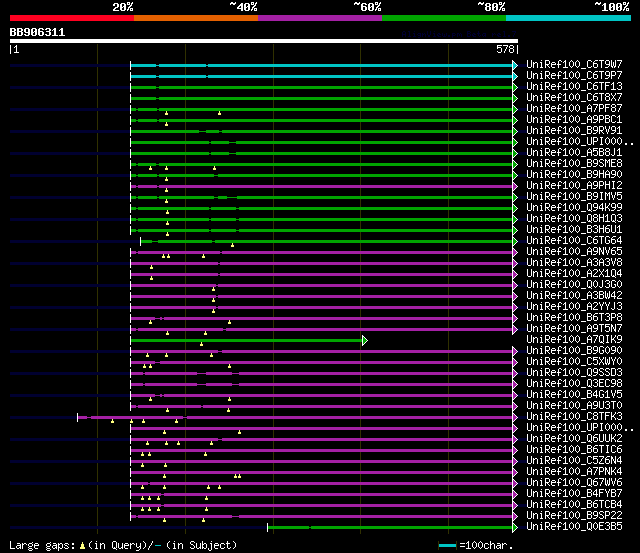
Task: Select the query name BB906311
Action: 37,32
